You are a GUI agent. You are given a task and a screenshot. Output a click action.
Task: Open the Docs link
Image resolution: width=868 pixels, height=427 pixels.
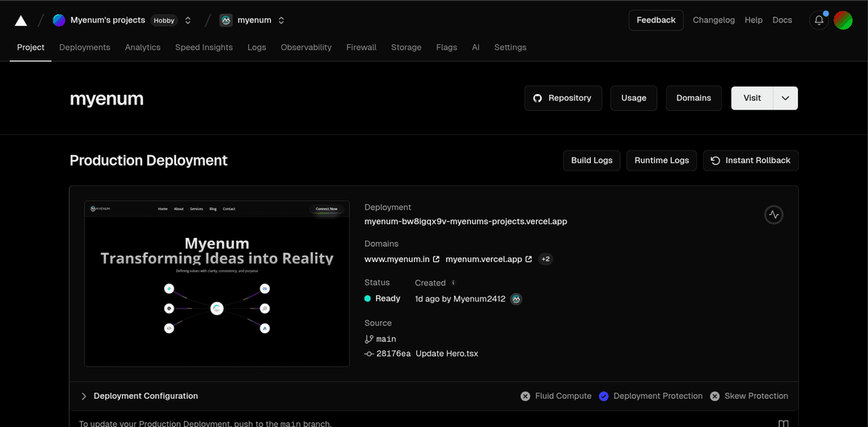782,20
